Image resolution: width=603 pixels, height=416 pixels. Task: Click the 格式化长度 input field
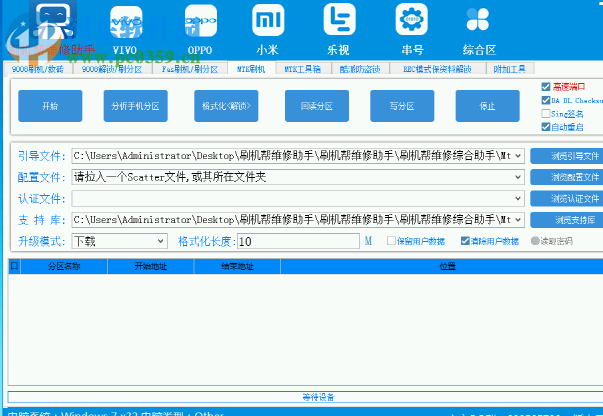click(298, 241)
